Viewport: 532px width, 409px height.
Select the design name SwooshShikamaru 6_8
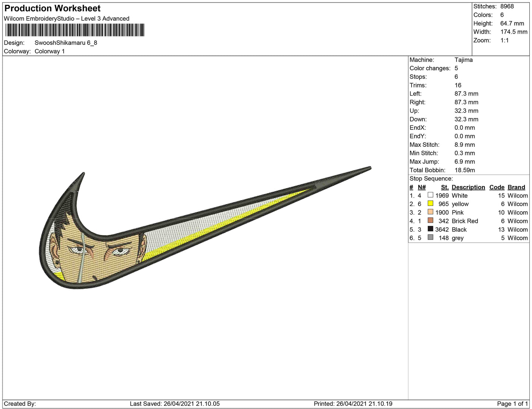[66, 43]
